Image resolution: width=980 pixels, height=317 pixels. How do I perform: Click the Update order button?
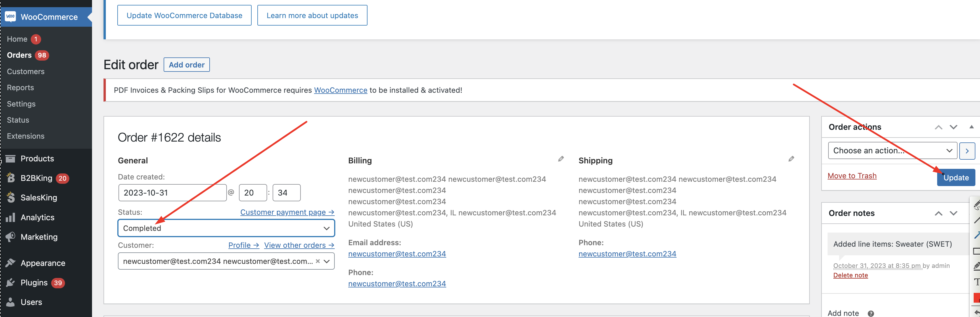point(956,177)
